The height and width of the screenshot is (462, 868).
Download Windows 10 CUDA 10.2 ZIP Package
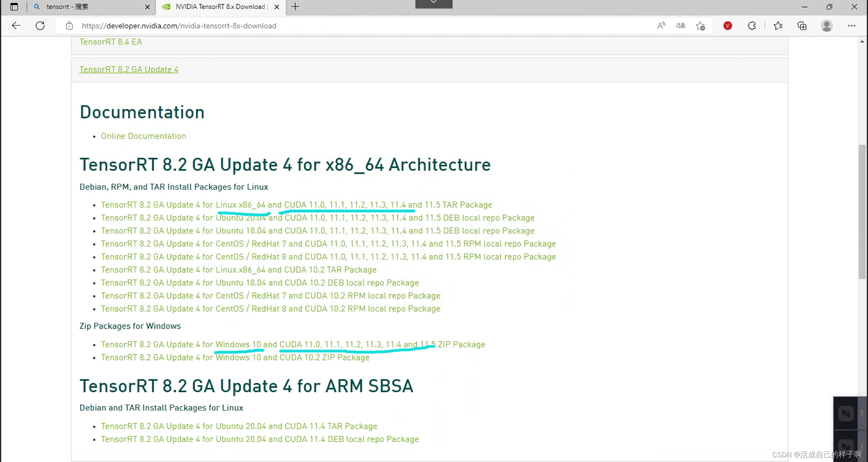235,358
